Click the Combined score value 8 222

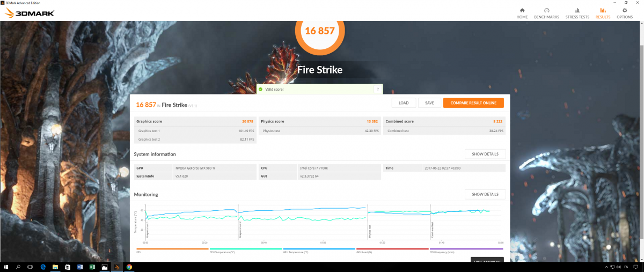coord(498,122)
